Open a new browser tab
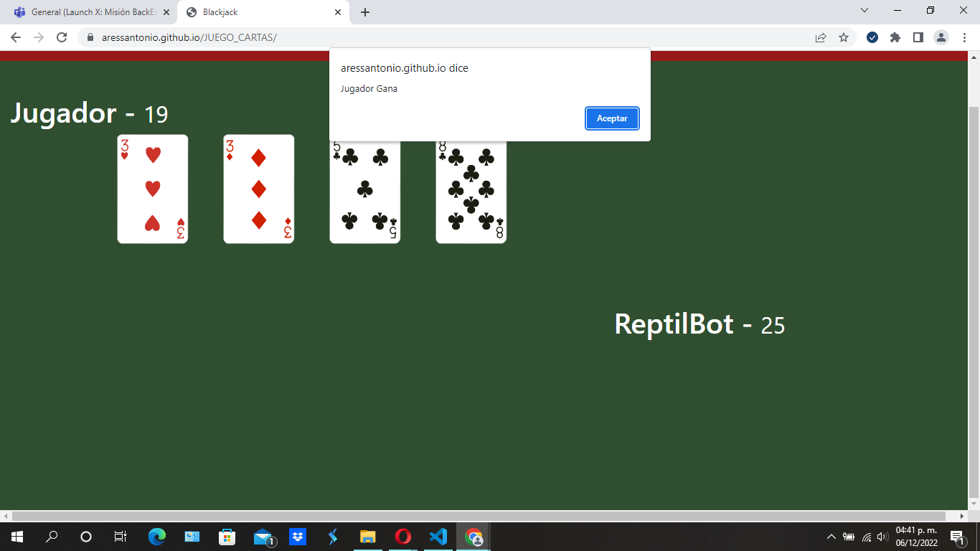980x551 pixels. pyautogui.click(x=365, y=11)
